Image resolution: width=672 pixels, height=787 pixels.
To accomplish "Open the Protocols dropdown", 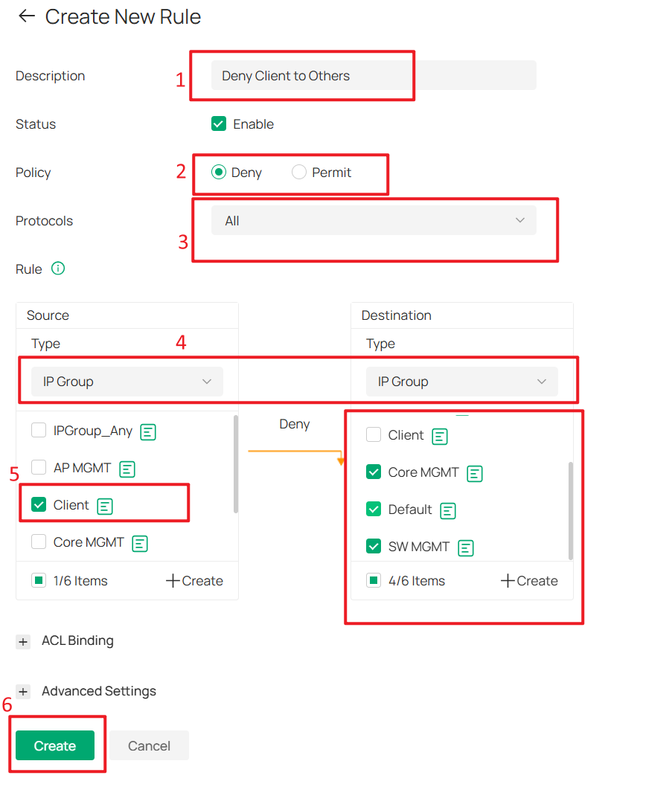I will click(374, 220).
